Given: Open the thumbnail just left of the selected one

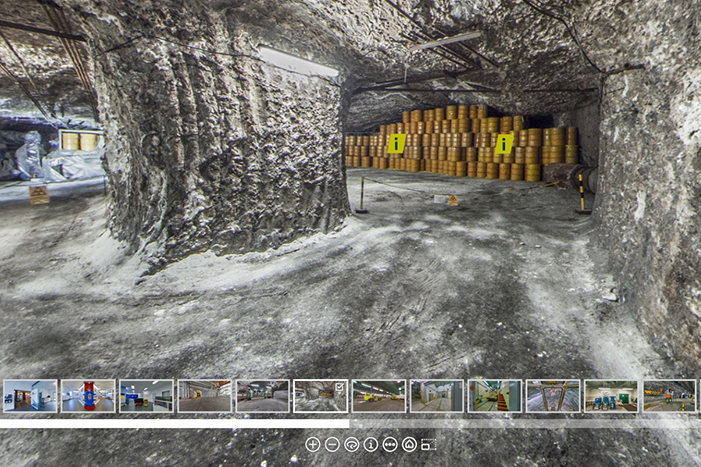Looking at the screenshot, I should pos(262,396).
